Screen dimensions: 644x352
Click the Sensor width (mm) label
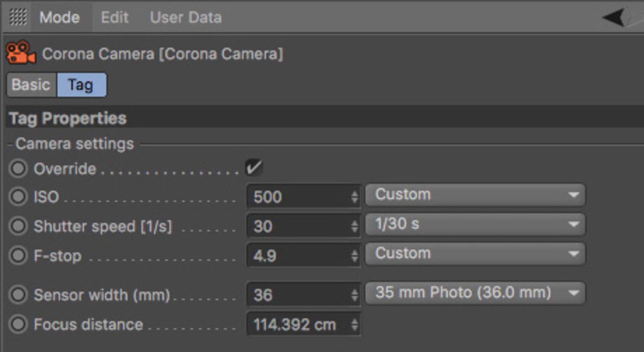pos(102,295)
